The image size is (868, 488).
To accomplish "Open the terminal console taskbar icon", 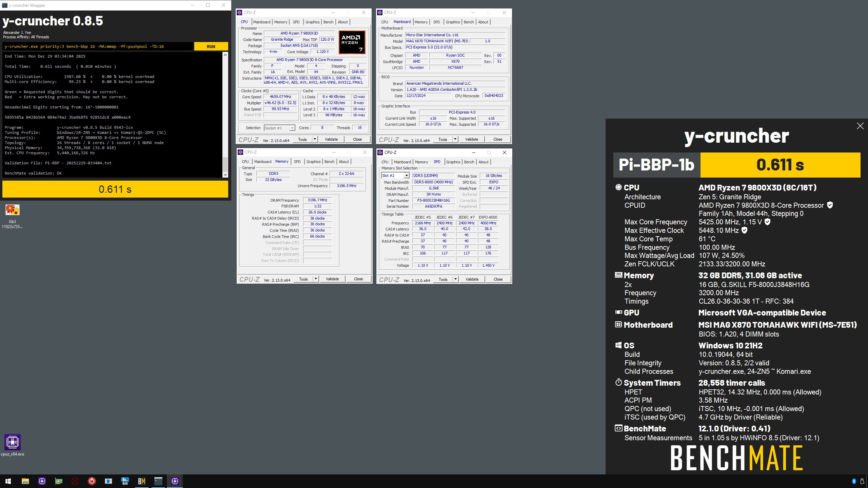I will click(158, 481).
